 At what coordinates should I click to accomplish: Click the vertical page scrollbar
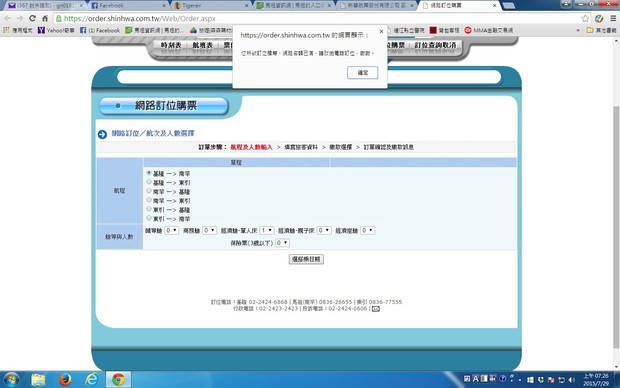[616, 227]
